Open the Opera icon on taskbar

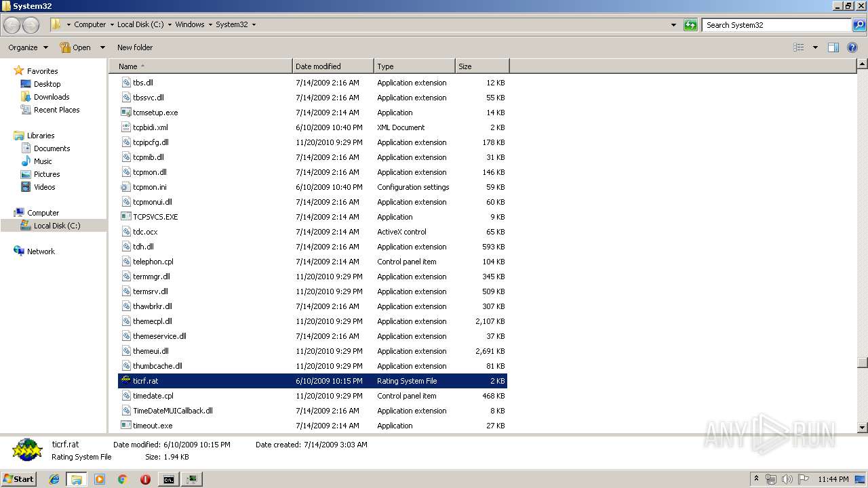pyautogui.click(x=145, y=479)
